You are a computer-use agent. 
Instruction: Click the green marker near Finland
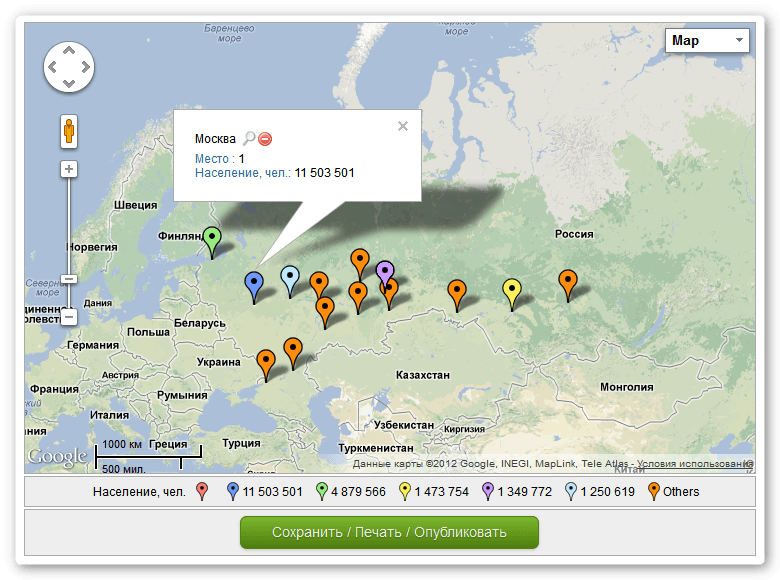point(212,239)
